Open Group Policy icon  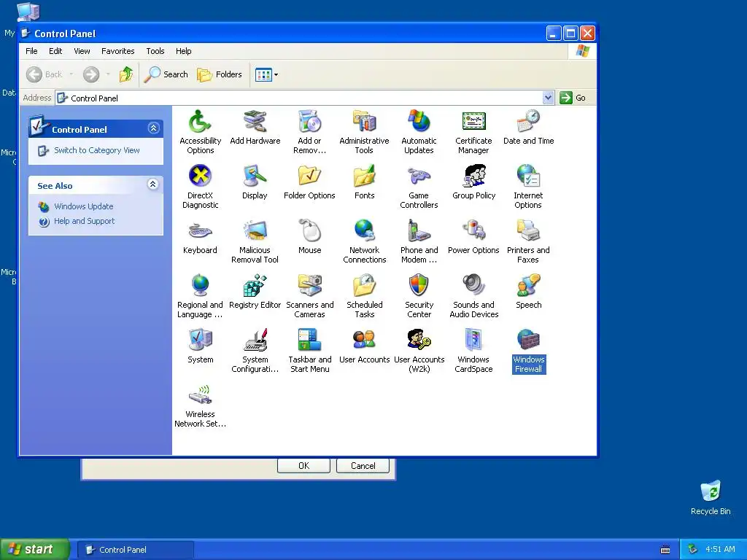(473, 176)
